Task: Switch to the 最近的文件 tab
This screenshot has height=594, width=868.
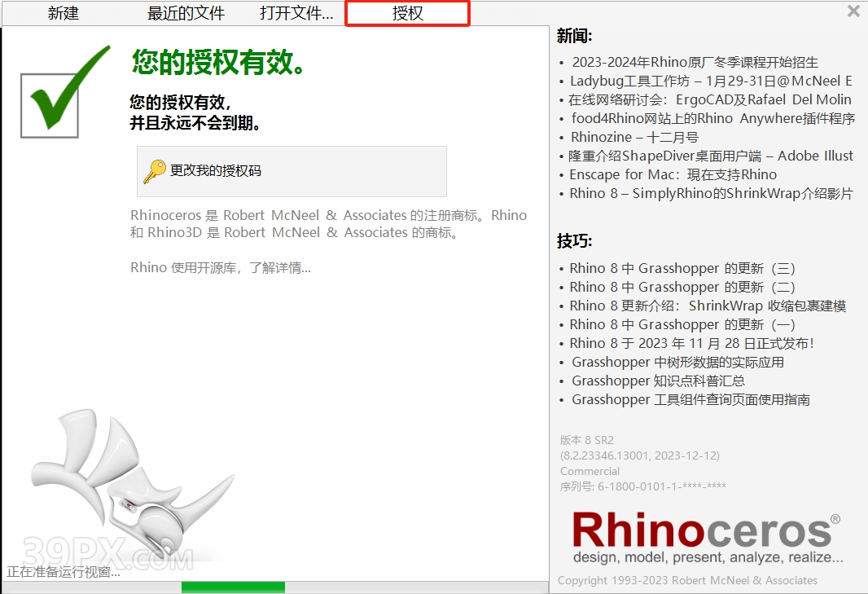Action: [186, 13]
